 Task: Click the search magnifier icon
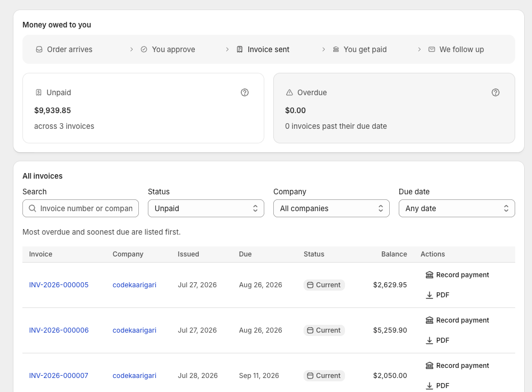click(x=32, y=208)
